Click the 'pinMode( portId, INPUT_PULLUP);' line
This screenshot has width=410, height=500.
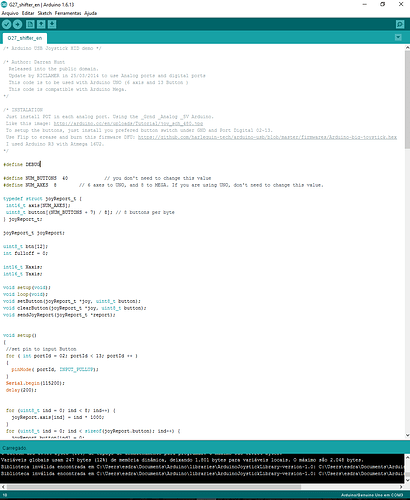pyautogui.click(x=55, y=370)
